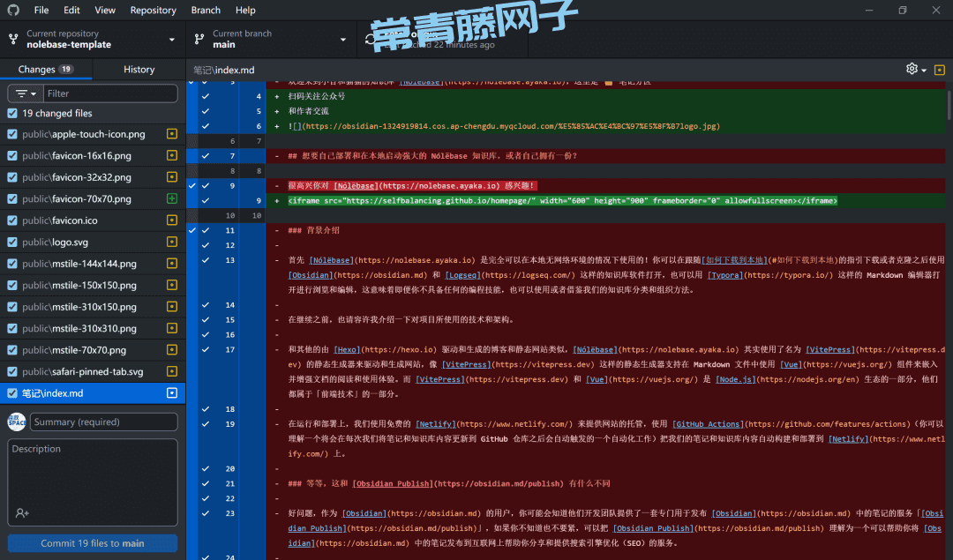The height and width of the screenshot is (560, 953).
Task: Click the modified status icon for favicon-32x32.png
Action: click(x=172, y=176)
